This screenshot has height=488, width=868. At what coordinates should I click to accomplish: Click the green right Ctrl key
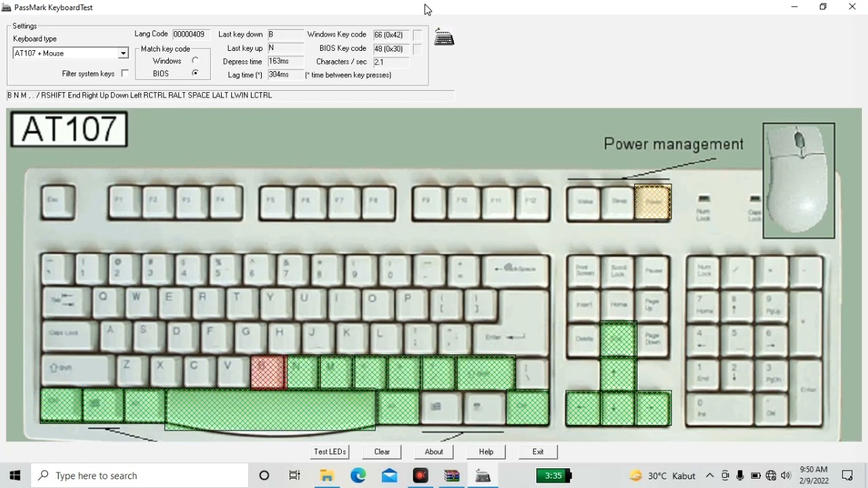point(528,408)
